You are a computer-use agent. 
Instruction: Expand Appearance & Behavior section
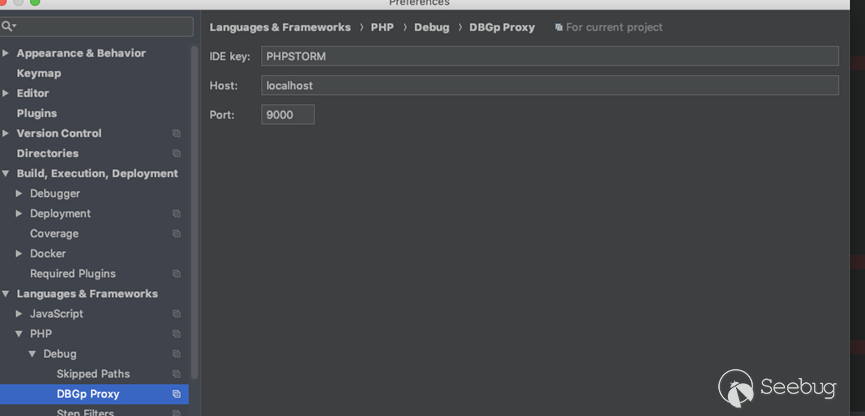pyautogui.click(x=6, y=53)
